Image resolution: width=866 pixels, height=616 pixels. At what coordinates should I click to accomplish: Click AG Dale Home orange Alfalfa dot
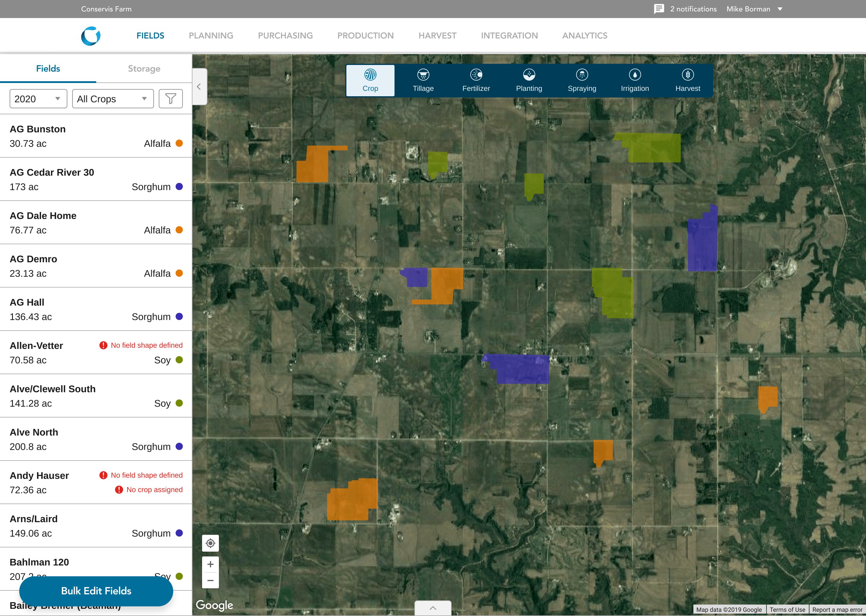tap(179, 230)
